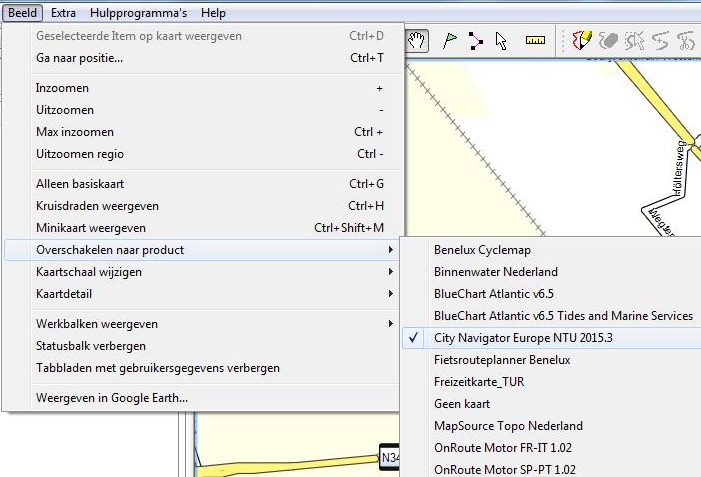Toggle Minikaart weergeven
This screenshot has width=701, height=477.
click(x=201, y=228)
